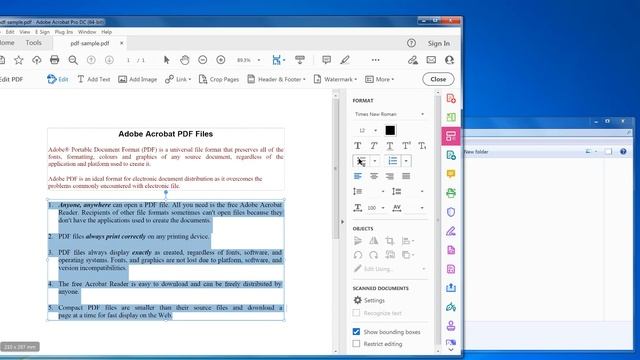Open help question mark icon
640x360 pixels.
[x=411, y=43]
